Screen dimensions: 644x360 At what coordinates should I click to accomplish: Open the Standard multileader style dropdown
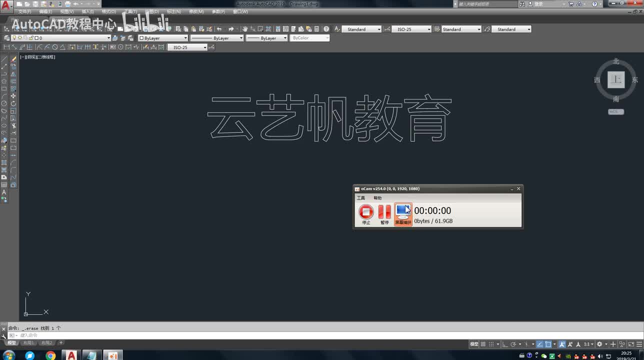click(511, 29)
